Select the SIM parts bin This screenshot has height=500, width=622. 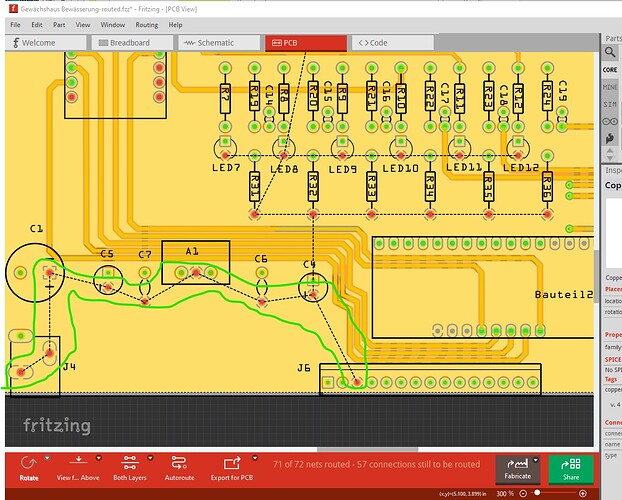point(610,104)
